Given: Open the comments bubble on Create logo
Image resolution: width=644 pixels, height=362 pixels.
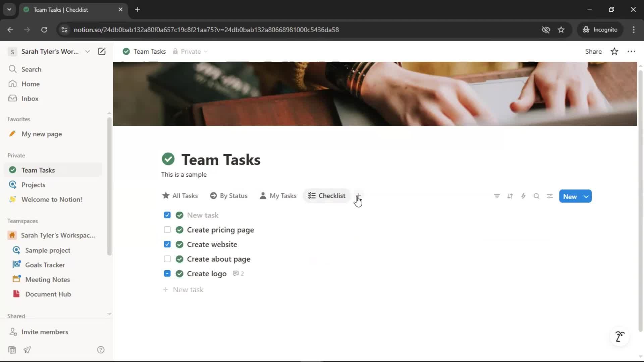Looking at the screenshot, I should 238,274.
